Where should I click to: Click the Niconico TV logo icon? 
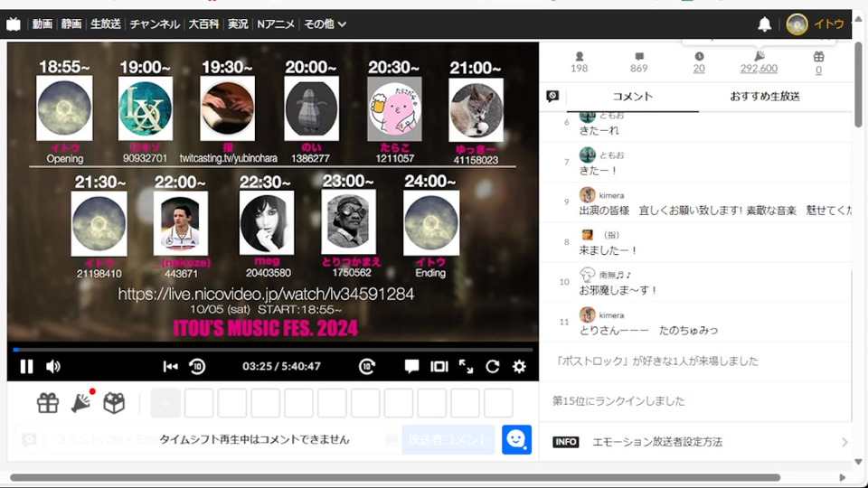pos(14,23)
